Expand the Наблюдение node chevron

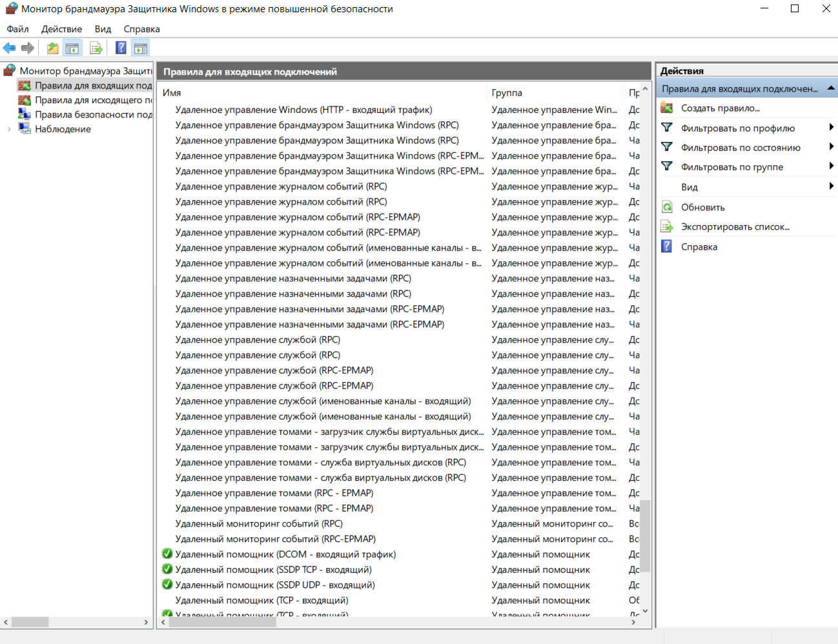[x=9, y=129]
